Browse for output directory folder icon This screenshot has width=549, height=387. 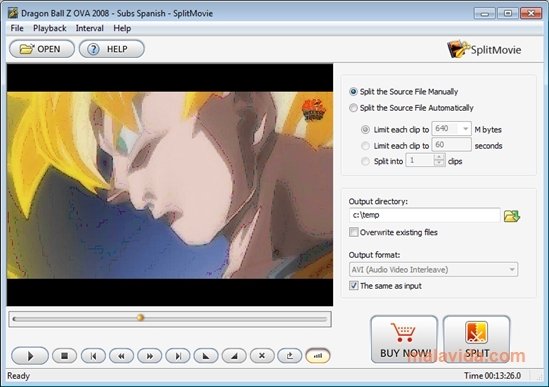point(512,216)
